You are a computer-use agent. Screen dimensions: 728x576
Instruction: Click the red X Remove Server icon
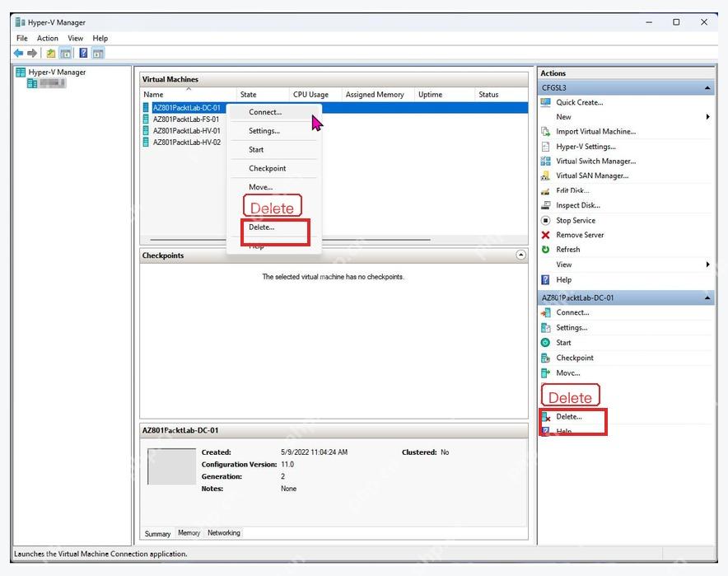click(x=545, y=235)
